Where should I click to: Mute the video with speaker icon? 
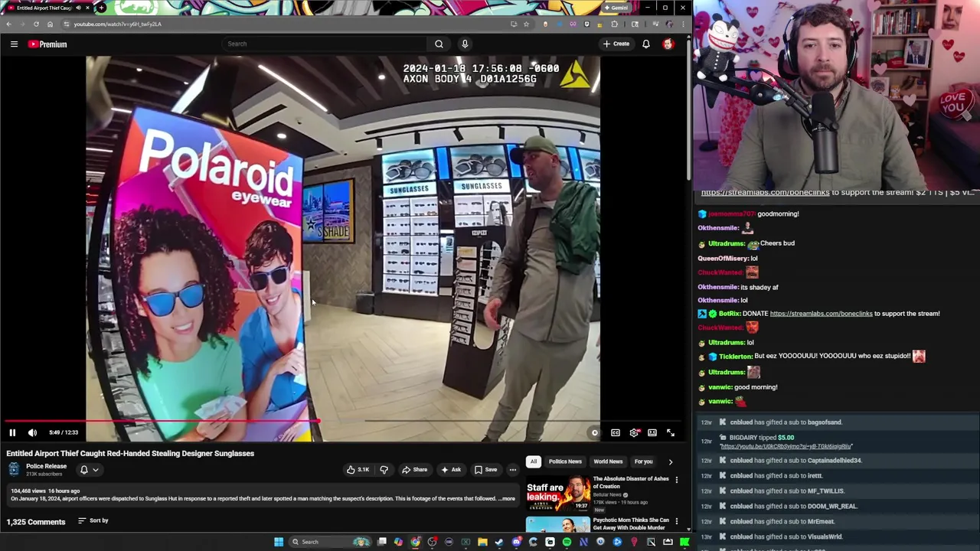click(32, 432)
